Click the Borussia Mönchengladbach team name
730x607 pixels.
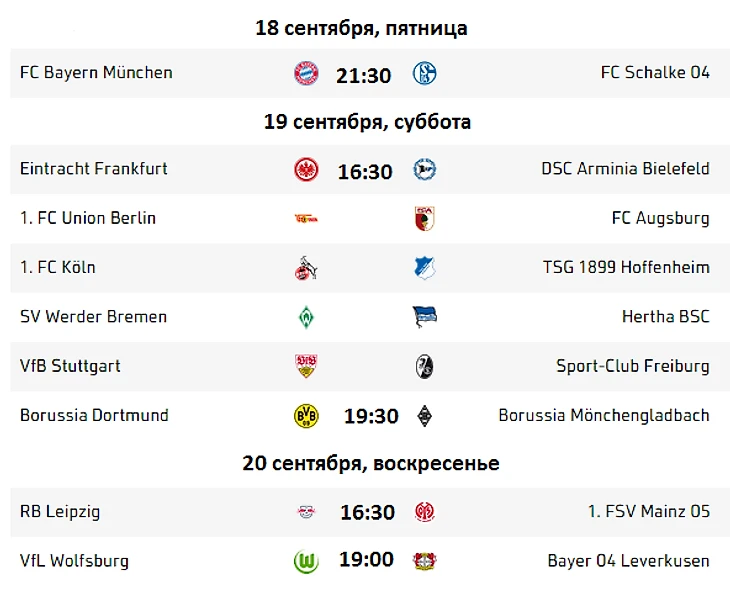point(604,415)
